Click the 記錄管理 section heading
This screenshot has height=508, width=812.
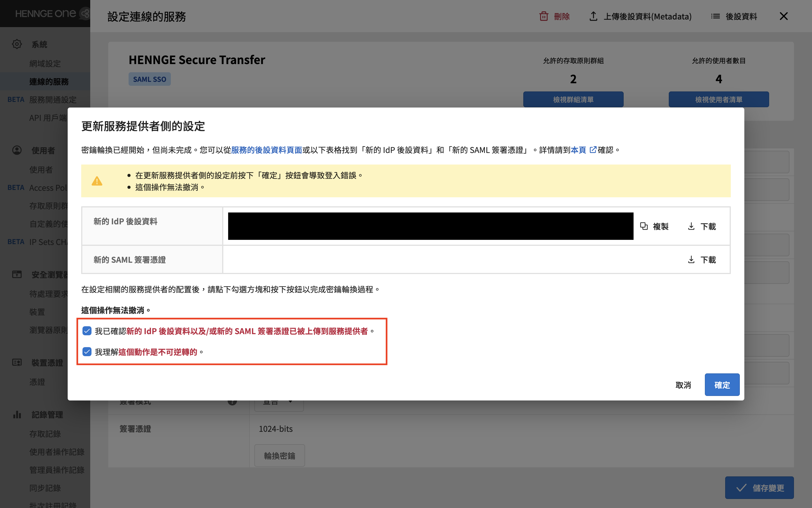[x=47, y=415]
